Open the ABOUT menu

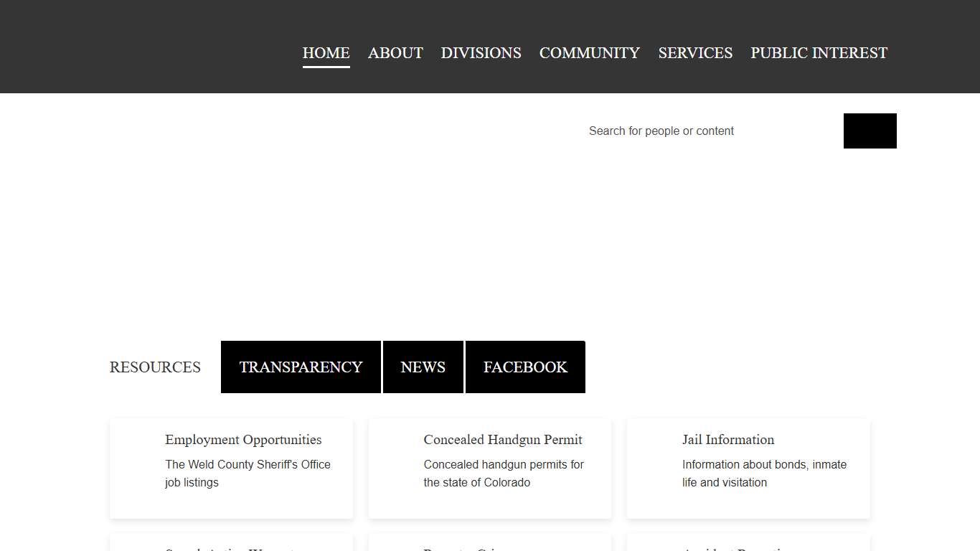(395, 53)
